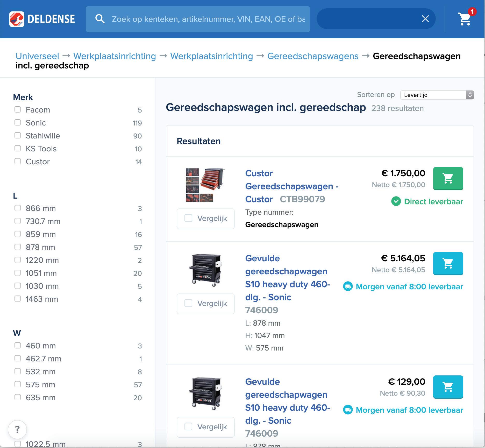Click the 'Netto € 90,30' price
This screenshot has height=448, width=485.
(403, 393)
